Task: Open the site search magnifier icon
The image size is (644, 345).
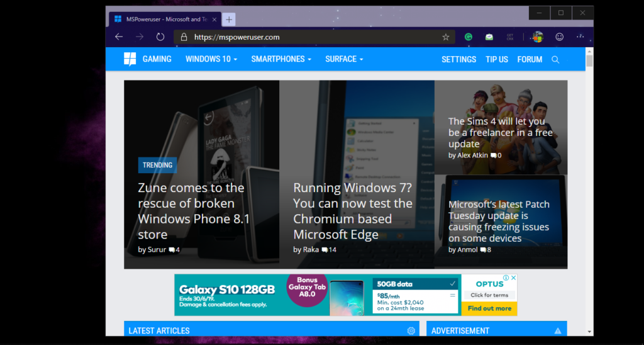Action: pyautogui.click(x=555, y=59)
